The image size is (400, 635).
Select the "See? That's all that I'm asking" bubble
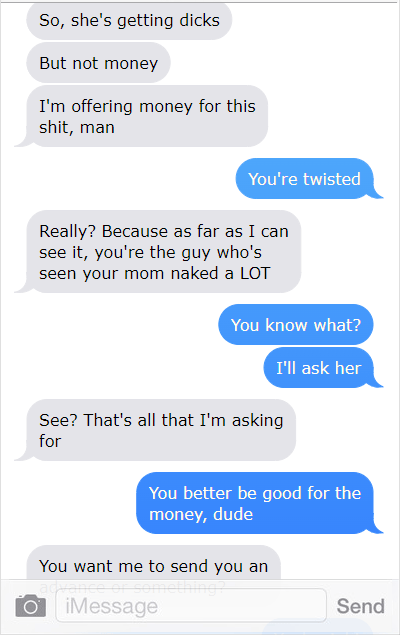point(161,430)
